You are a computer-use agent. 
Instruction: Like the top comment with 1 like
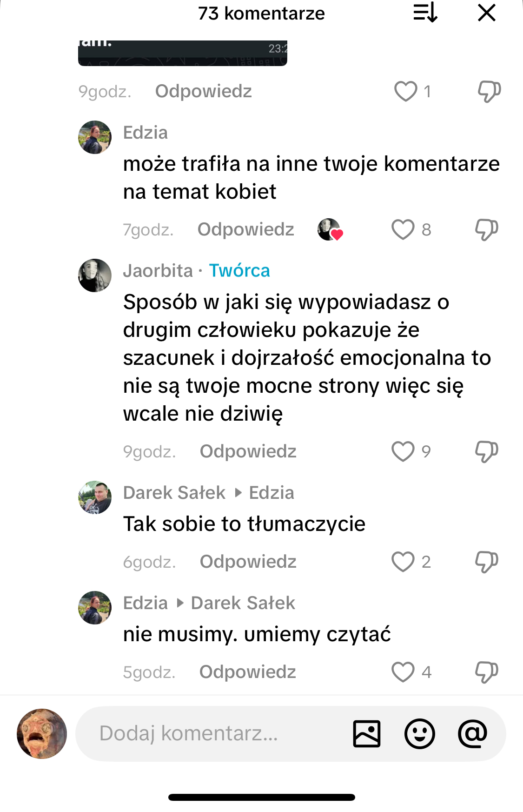[405, 91]
